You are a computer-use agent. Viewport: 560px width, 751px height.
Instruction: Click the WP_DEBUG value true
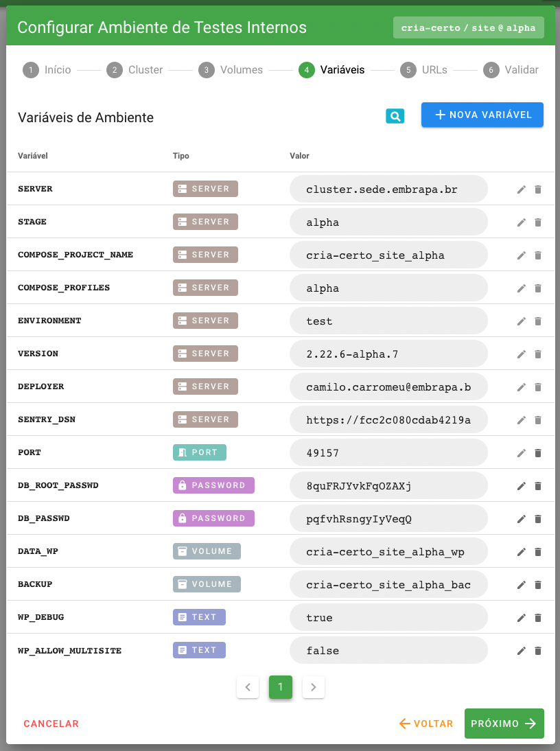pos(388,617)
